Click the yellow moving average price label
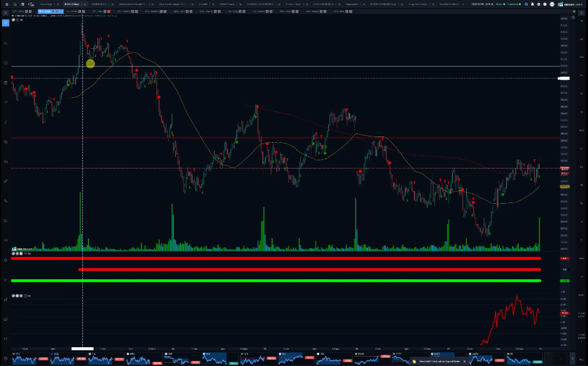The image size is (588, 366). click(564, 187)
